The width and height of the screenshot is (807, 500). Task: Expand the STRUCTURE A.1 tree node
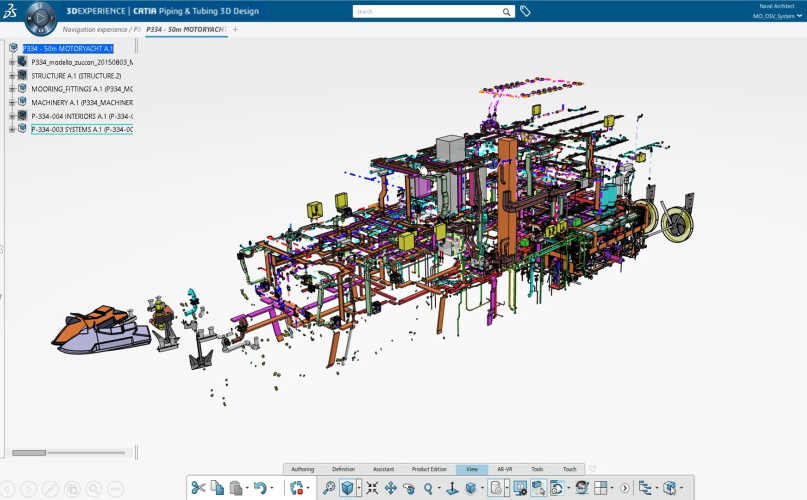tap(12, 75)
